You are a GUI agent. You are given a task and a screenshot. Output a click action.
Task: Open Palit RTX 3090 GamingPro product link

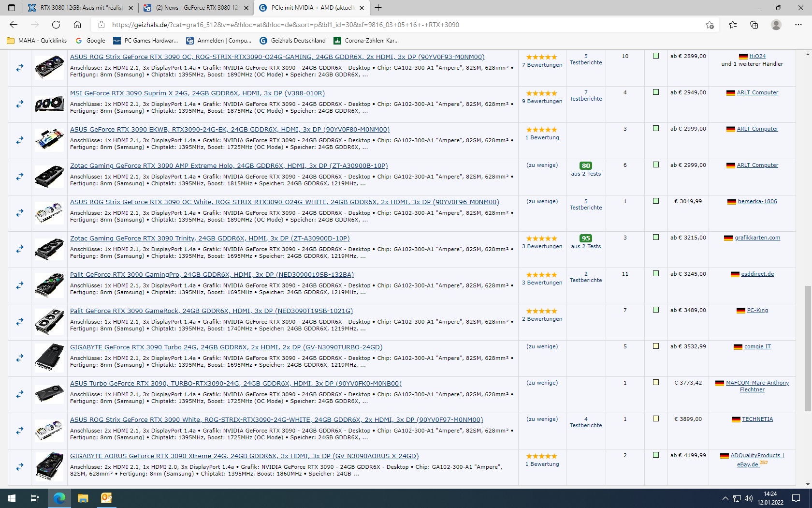[212, 274]
